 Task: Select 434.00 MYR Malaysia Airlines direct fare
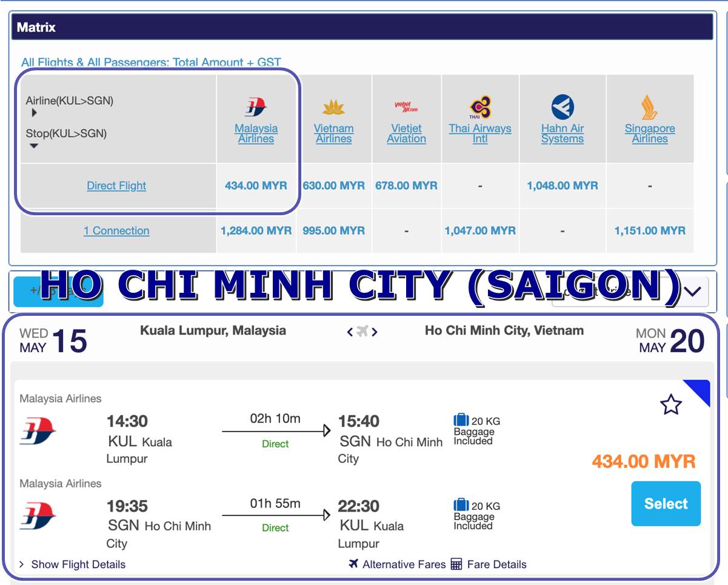point(256,186)
